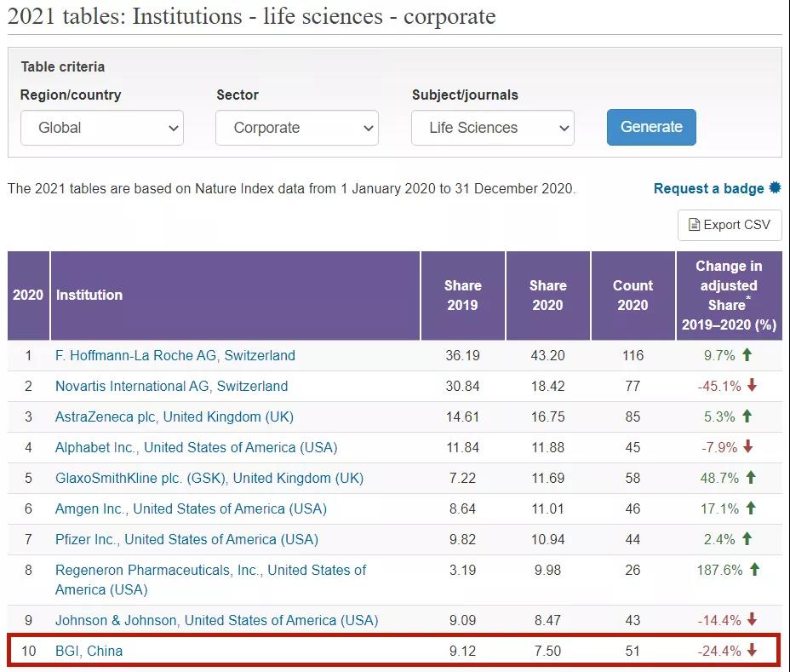Click Johnson & Johnson's Share 2020 value 8.47
Screen dimensions: 790x672
(x=547, y=621)
